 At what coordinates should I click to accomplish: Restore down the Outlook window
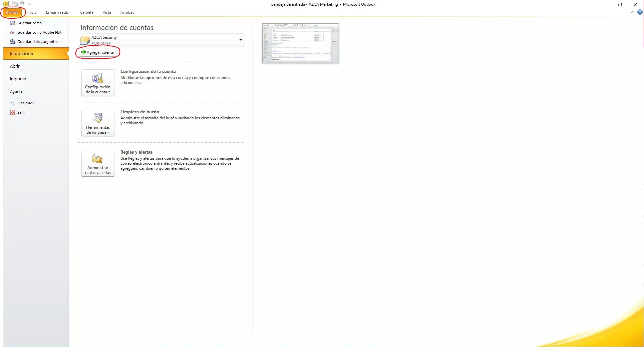click(620, 5)
